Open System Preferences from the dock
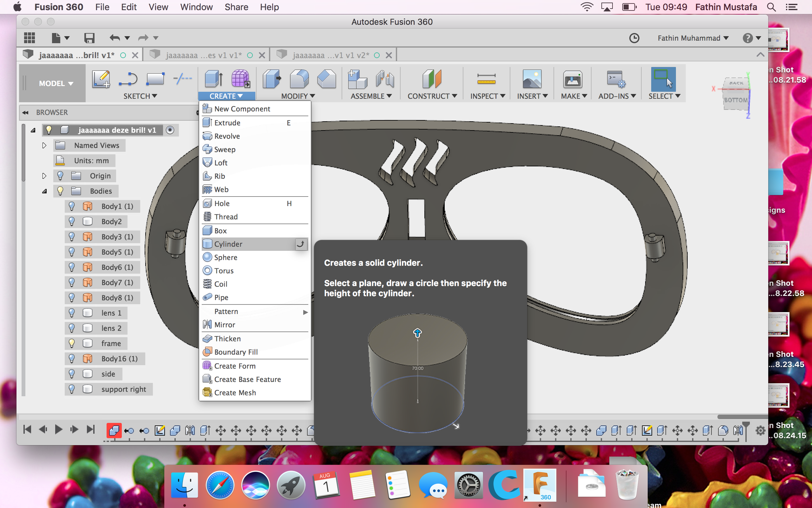This screenshot has height=508, width=812. tap(468, 485)
